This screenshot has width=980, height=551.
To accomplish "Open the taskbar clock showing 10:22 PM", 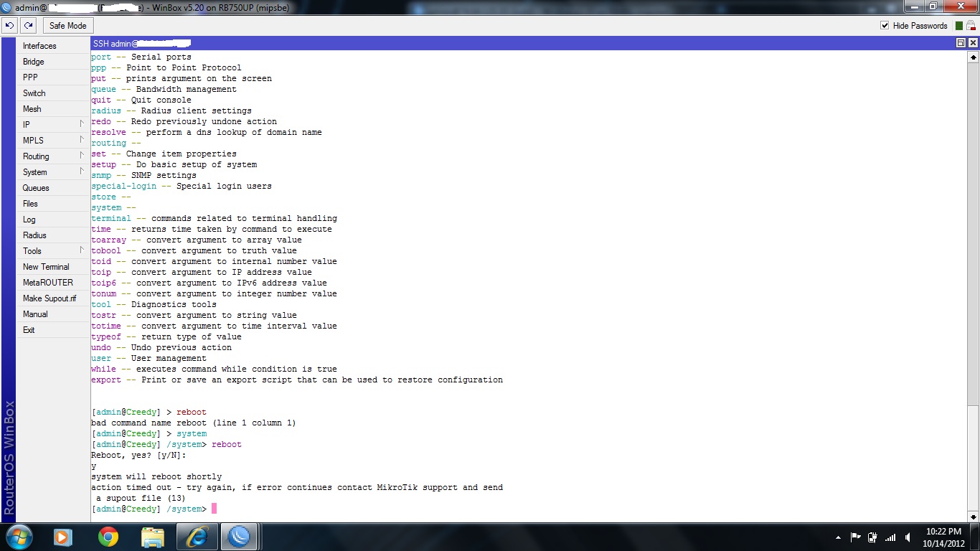I will [944, 537].
